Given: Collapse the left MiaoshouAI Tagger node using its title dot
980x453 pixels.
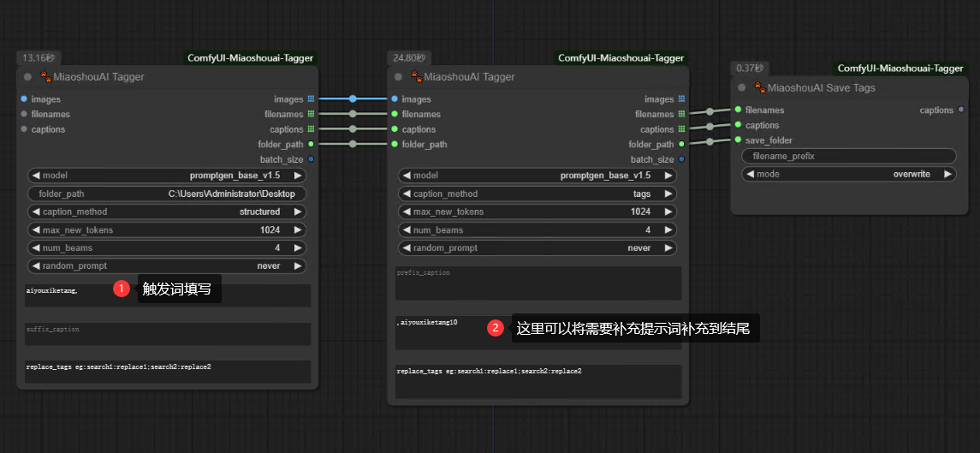Looking at the screenshot, I should point(27,77).
